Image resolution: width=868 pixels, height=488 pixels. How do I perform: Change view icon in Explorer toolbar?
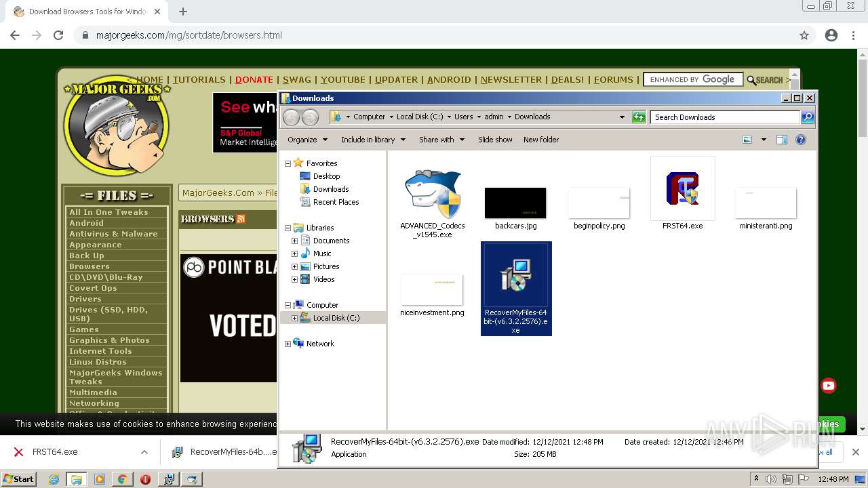747,140
